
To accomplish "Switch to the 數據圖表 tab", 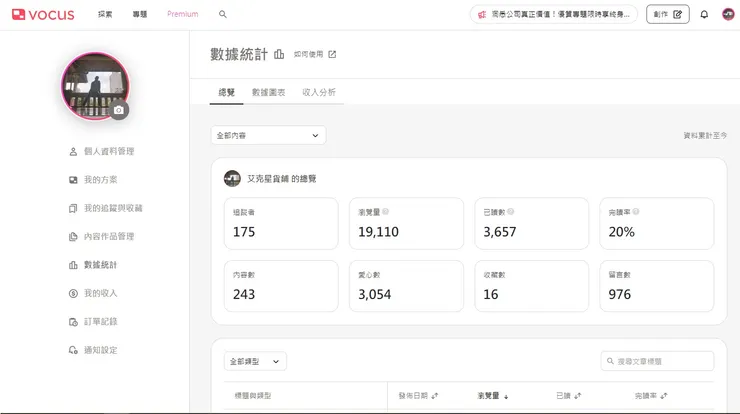I will (269, 92).
